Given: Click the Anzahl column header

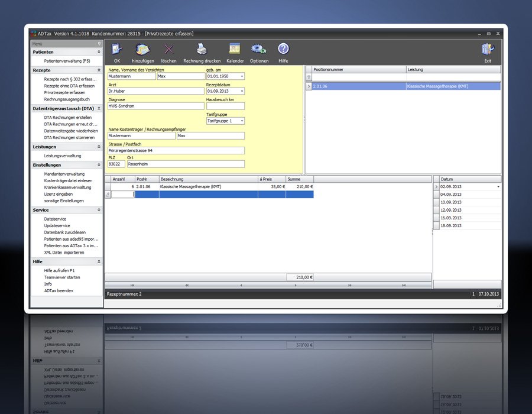Looking at the screenshot, I should [x=123, y=179].
